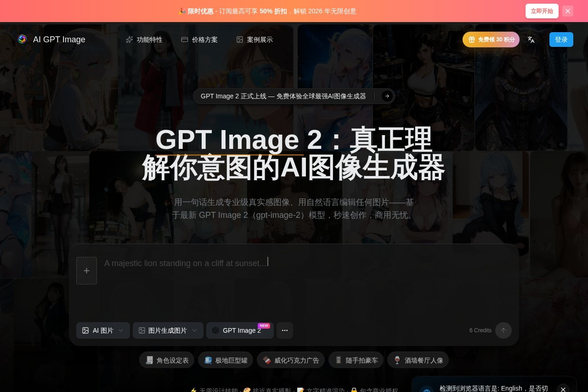The width and height of the screenshot is (588, 392).
Task: Select the 威化巧克力广告 example prompt
Action: pos(291,360)
